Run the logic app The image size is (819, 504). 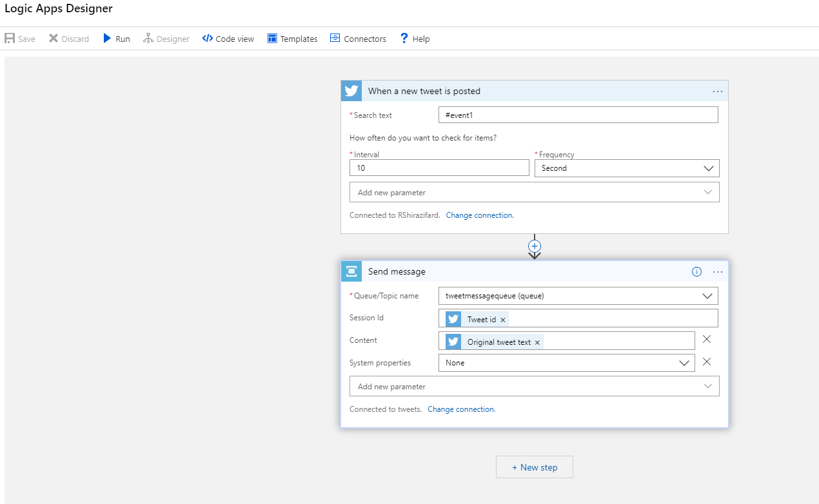[117, 39]
